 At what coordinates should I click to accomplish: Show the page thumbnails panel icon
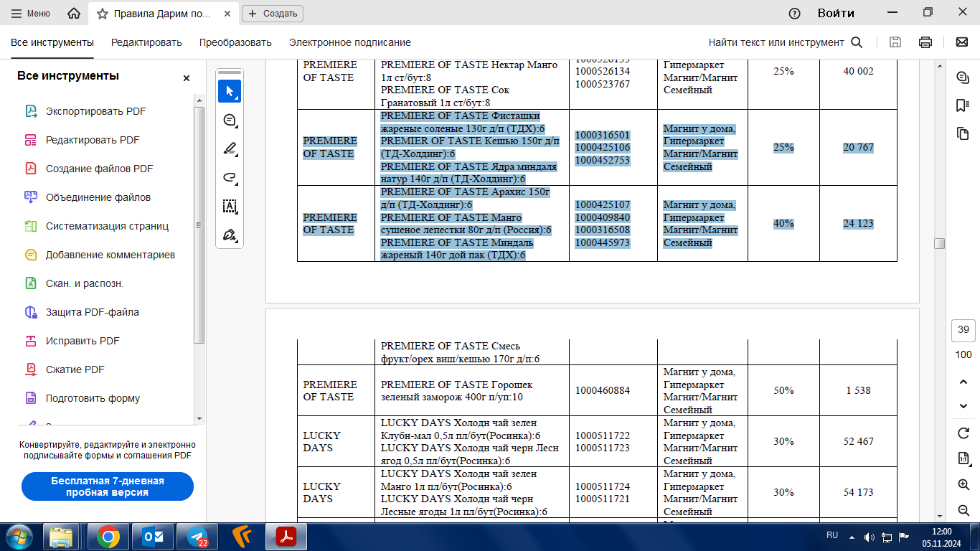coord(963,133)
